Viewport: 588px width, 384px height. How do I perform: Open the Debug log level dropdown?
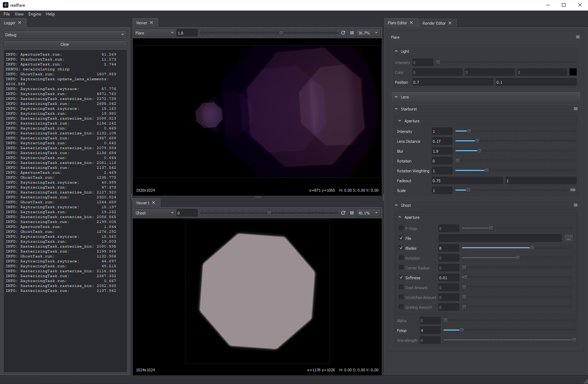65,34
